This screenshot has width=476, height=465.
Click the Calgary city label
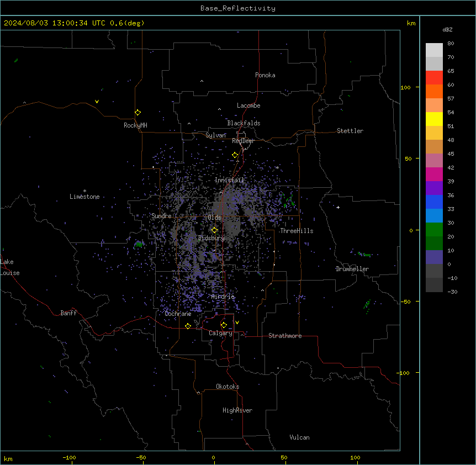click(221, 333)
